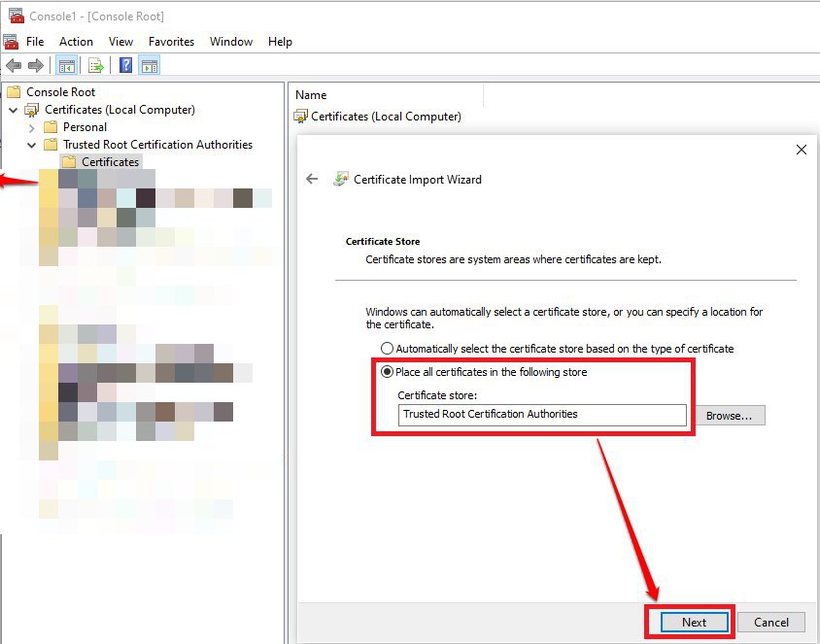Click the Export List toolbar icon

(95, 66)
